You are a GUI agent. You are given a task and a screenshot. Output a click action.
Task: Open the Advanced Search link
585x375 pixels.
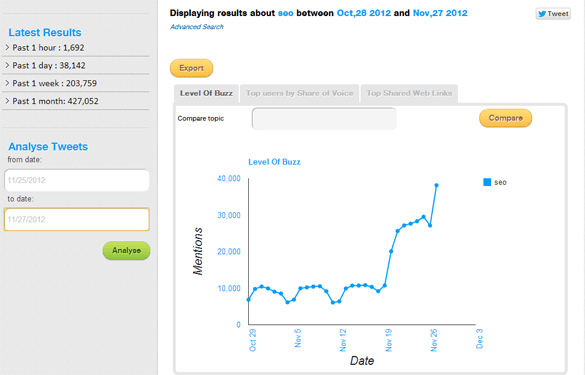tap(197, 27)
